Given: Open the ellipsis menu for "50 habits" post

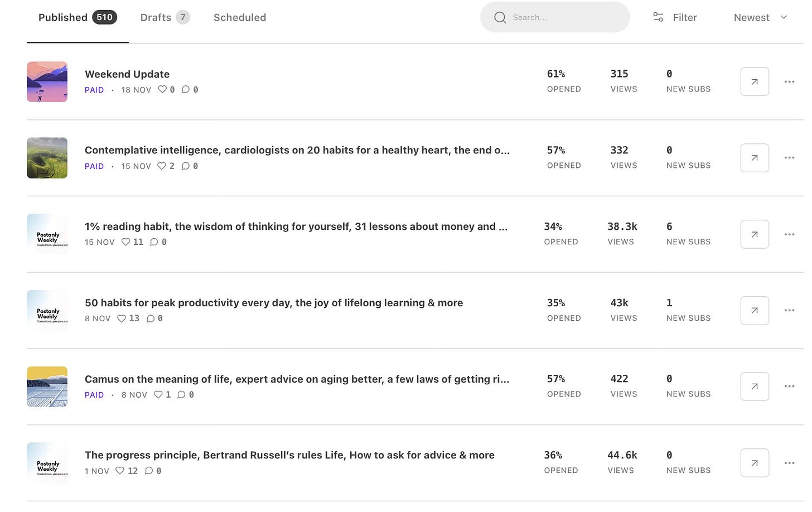Looking at the screenshot, I should [x=789, y=310].
